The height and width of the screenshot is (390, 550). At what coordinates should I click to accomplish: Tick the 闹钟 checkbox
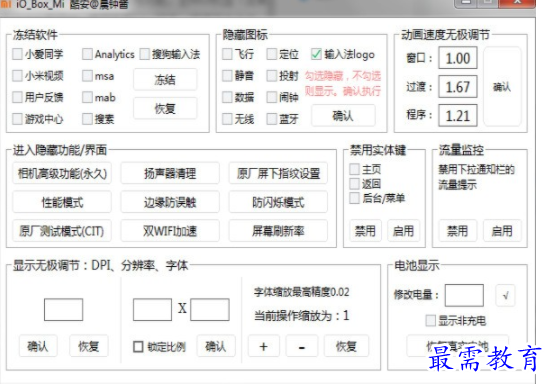pyautogui.click(x=271, y=97)
